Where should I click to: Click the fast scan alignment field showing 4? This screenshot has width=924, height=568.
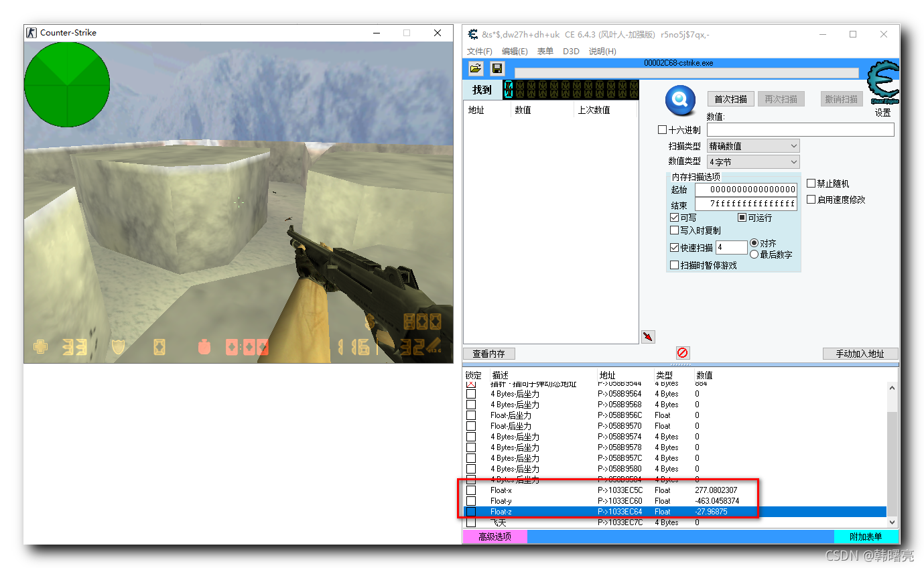pos(732,248)
